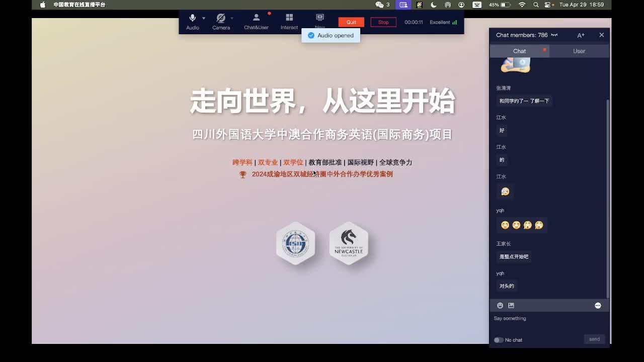Click the four-emoji message from yqh
Viewport: 644px width, 362px height.
522,225
